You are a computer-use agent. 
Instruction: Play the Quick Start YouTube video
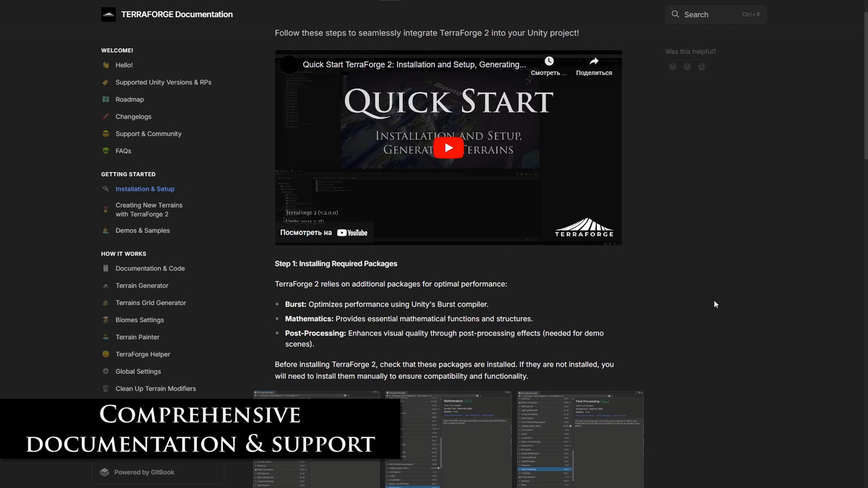click(448, 147)
